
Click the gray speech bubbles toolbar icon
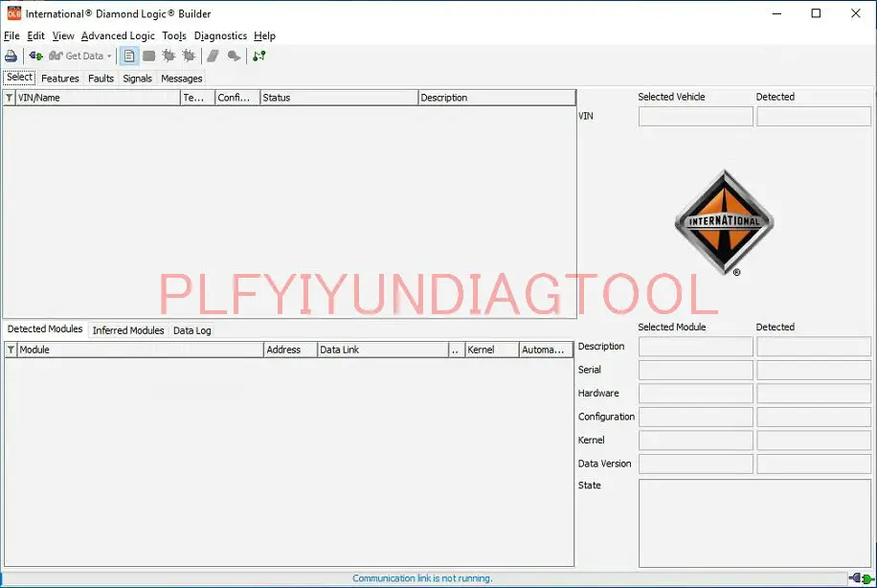pos(234,56)
